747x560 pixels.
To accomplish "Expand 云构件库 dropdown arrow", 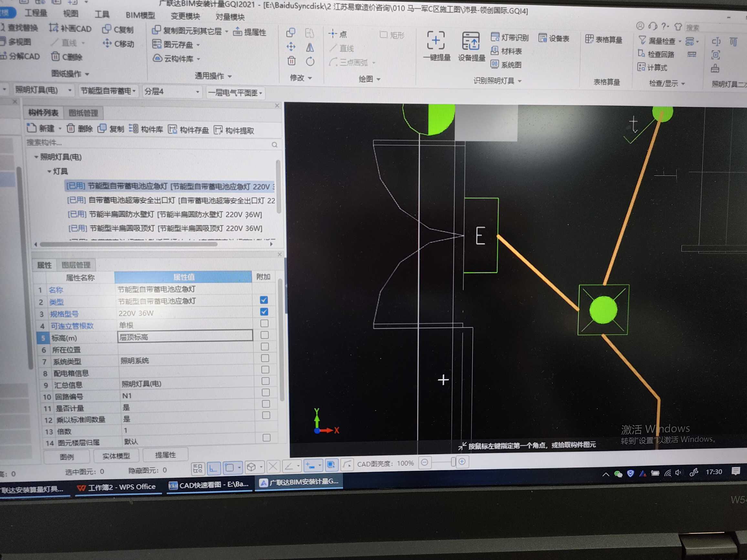I will point(198,59).
